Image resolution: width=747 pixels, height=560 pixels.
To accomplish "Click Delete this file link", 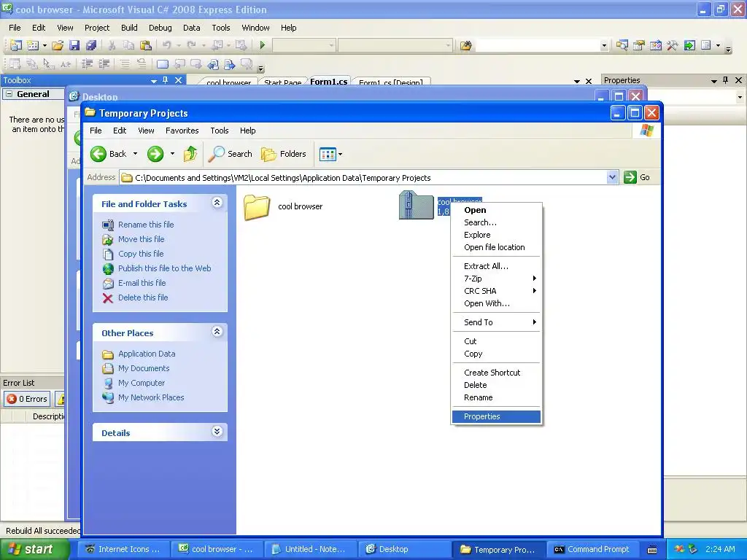I will tap(143, 297).
